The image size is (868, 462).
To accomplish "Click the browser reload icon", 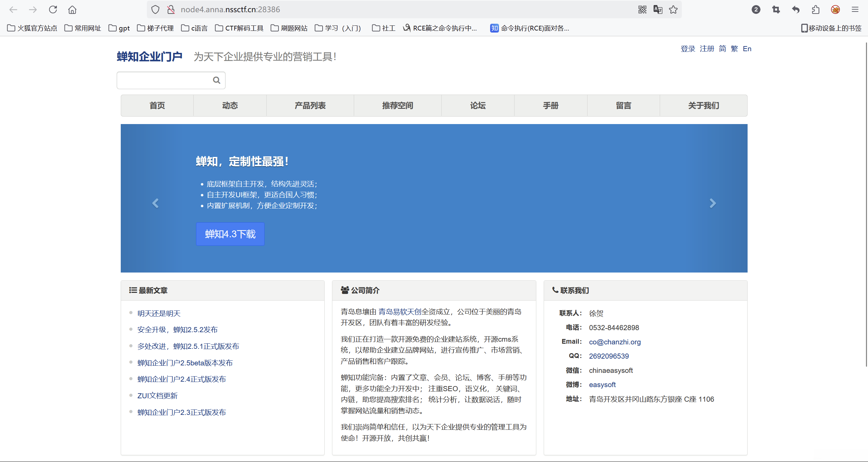I will tap(53, 9).
